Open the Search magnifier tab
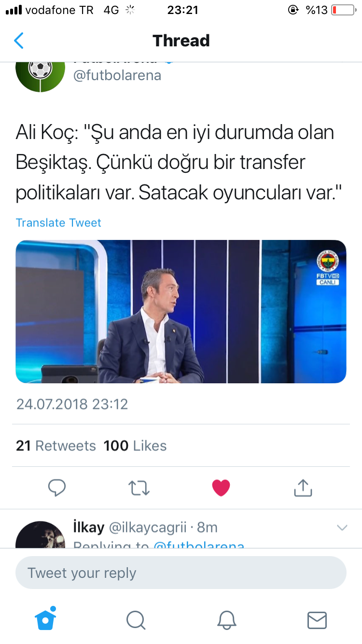362x644 pixels. [x=136, y=620]
